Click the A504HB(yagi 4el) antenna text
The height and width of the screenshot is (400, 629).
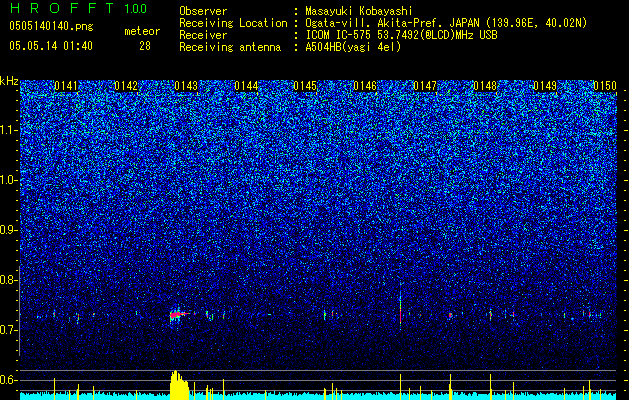click(x=353, y=47)
